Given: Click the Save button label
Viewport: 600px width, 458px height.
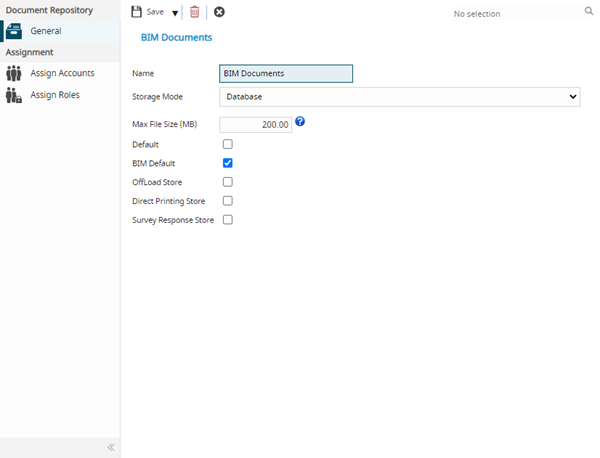Looking at the screenshot, I should 155,12.
